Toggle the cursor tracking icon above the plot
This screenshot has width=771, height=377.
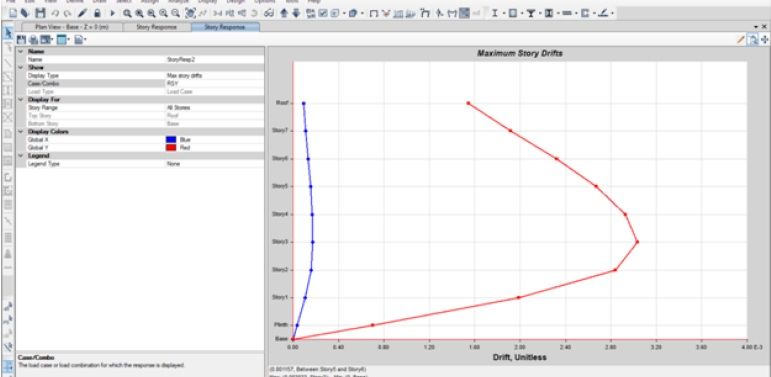tap(752, 40)
